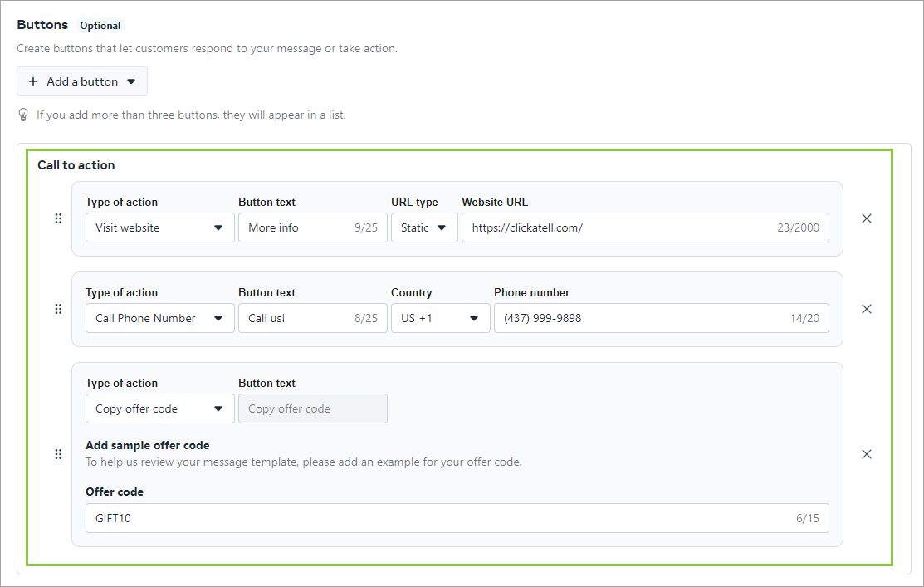Remove the Visit website button with its X icon
924x587 pixels.
(x=867, y=218)
